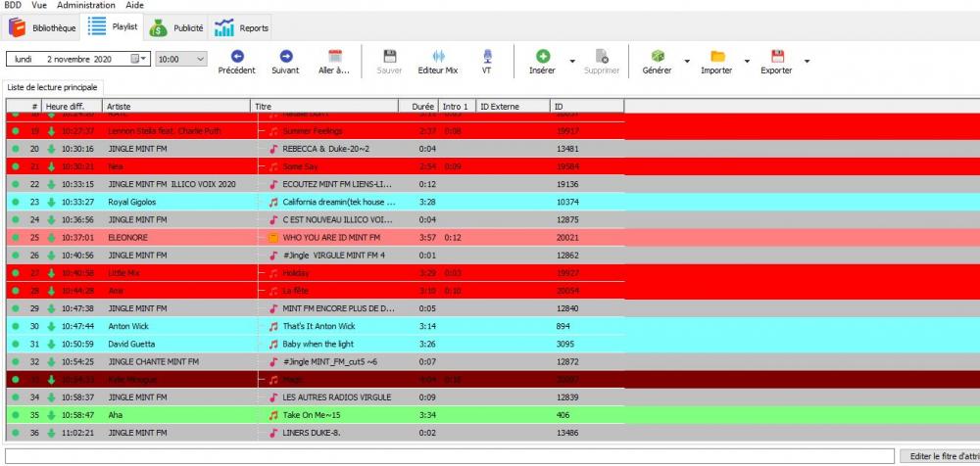The height and width of the screenshot is (466, 980).
Task: Click the Importer folder icon
Action: pos(717,57)
